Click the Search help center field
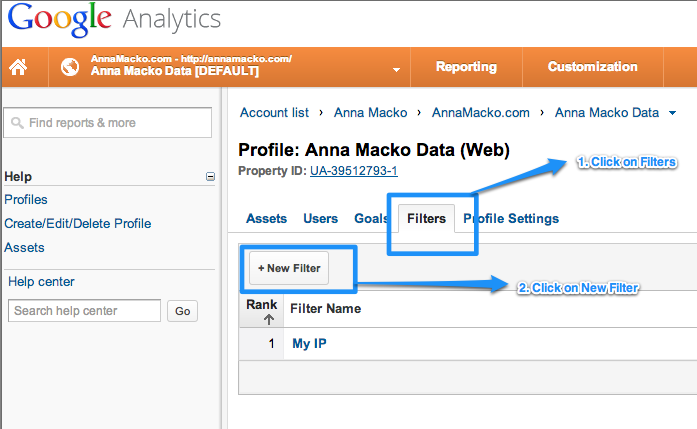697x429 pixels. 84,310
